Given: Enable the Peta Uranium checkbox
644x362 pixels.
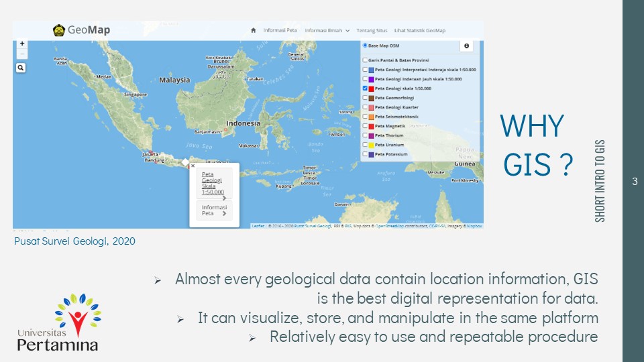Looking at the screenshot, I should click(x=365, y=145).
